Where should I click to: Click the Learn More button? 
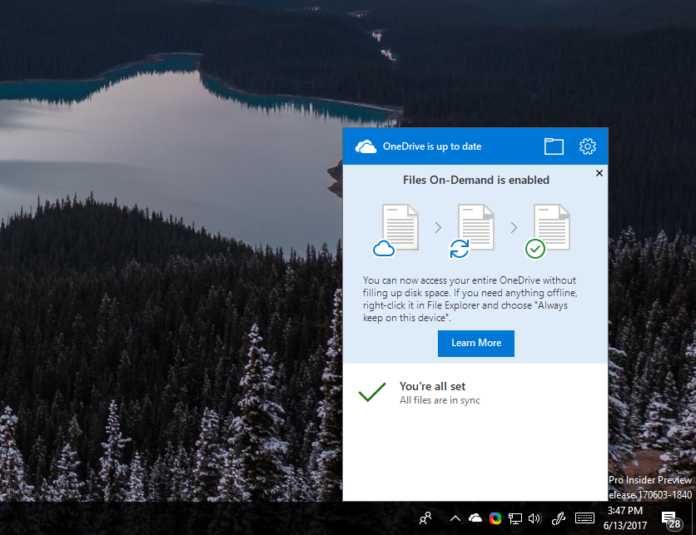point(476,343)
